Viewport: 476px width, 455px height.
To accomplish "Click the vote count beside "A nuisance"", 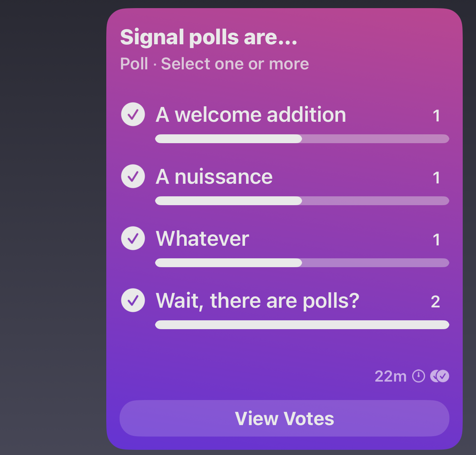I will tap(436, 178).
